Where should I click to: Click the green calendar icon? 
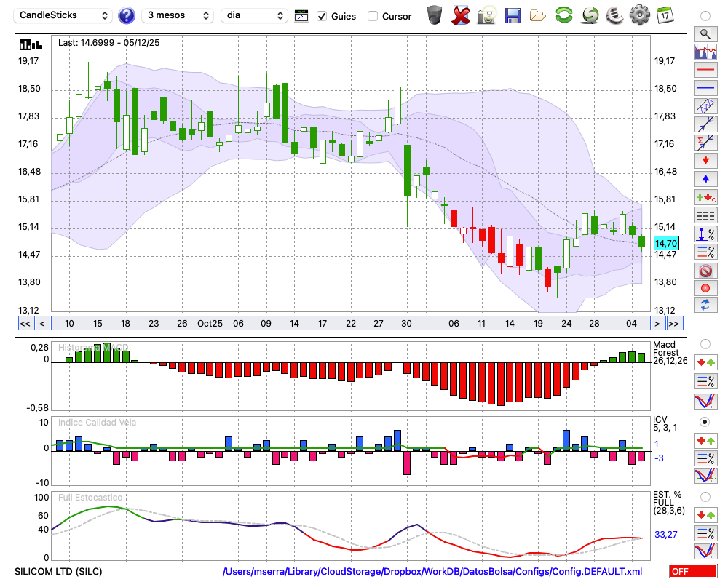(665, 15)
